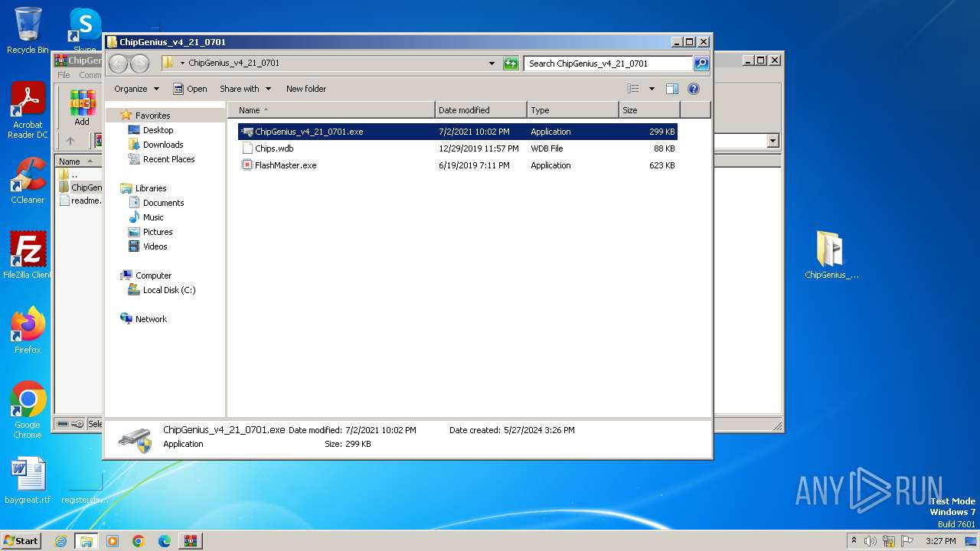Select ChipGenius_v4_21_0701.exe file icon
This screenshot has width=980, height=551.
tap(247, 132)
